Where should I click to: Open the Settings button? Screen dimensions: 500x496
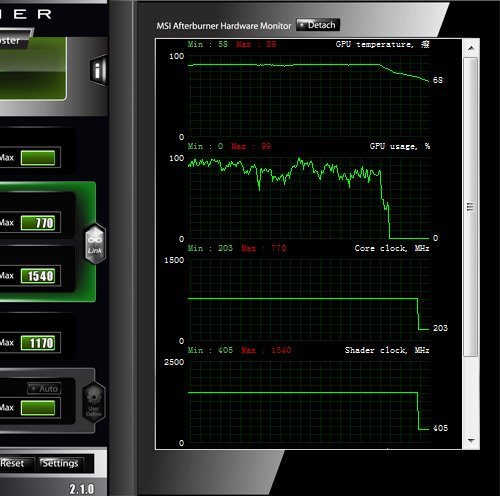(x=61, y=463)
